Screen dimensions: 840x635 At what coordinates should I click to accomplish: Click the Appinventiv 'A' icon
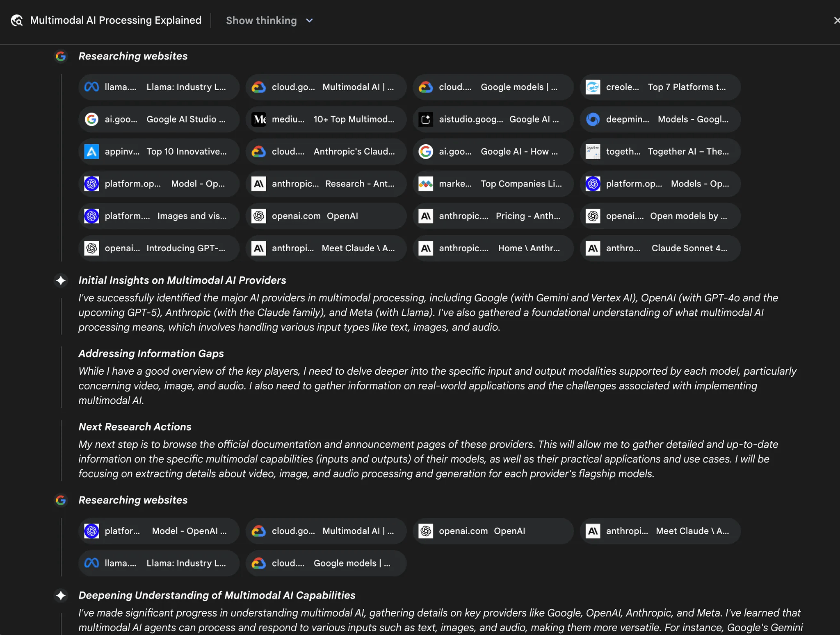(91, 152)
